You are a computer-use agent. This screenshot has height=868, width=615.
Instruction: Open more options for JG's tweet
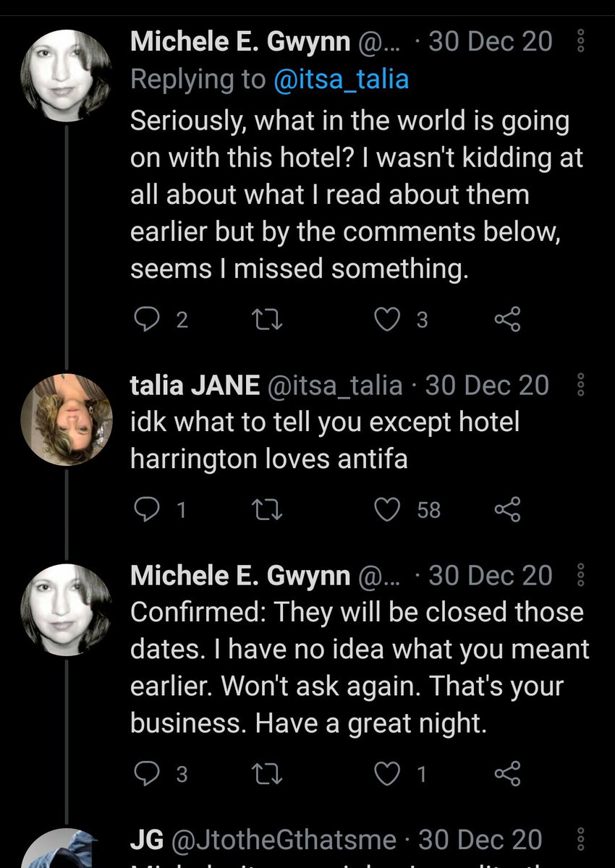click(579, 840)
